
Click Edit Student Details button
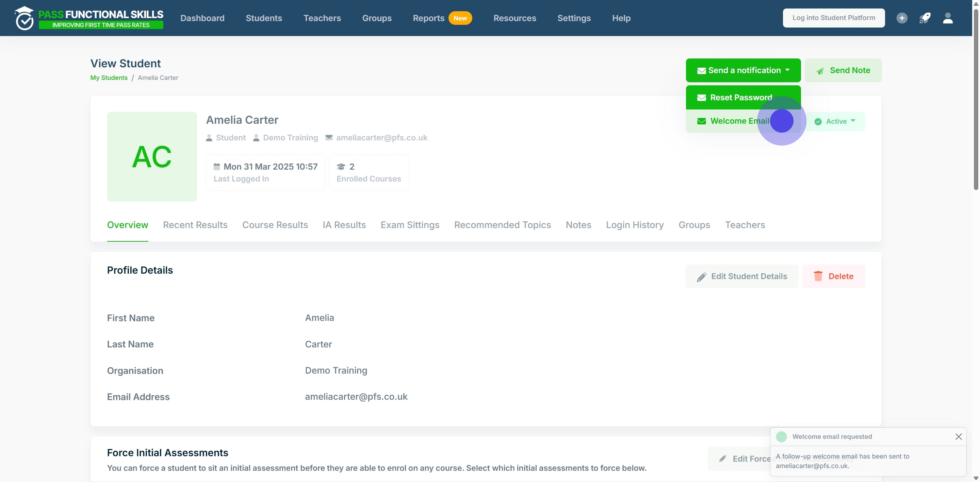741,276
